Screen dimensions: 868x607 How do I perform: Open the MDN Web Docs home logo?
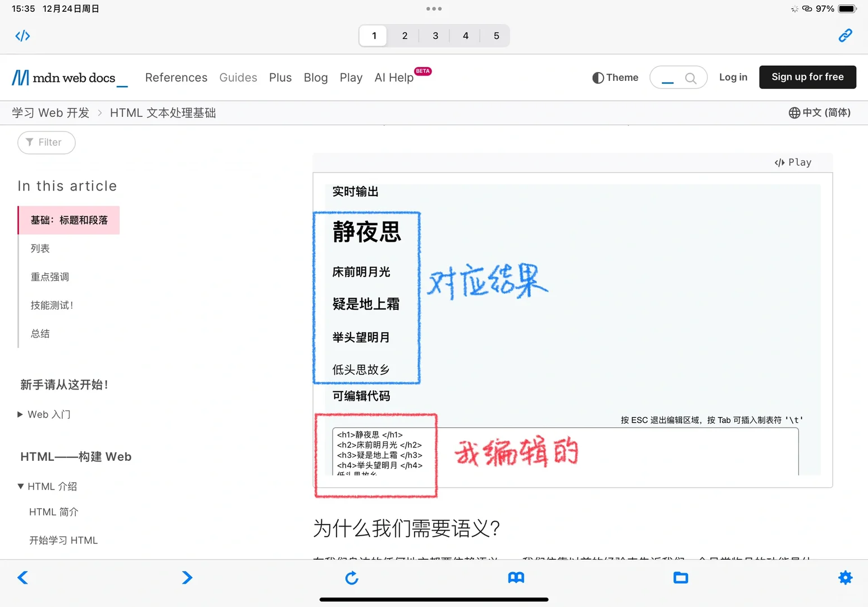point(65,77)
